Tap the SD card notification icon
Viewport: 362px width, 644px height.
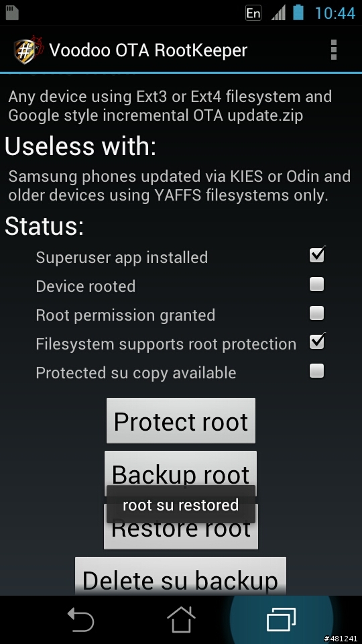[12, 13]
